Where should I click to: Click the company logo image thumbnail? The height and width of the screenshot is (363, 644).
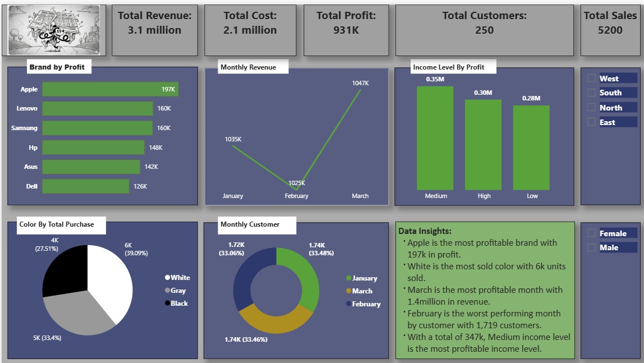[54, 30]
